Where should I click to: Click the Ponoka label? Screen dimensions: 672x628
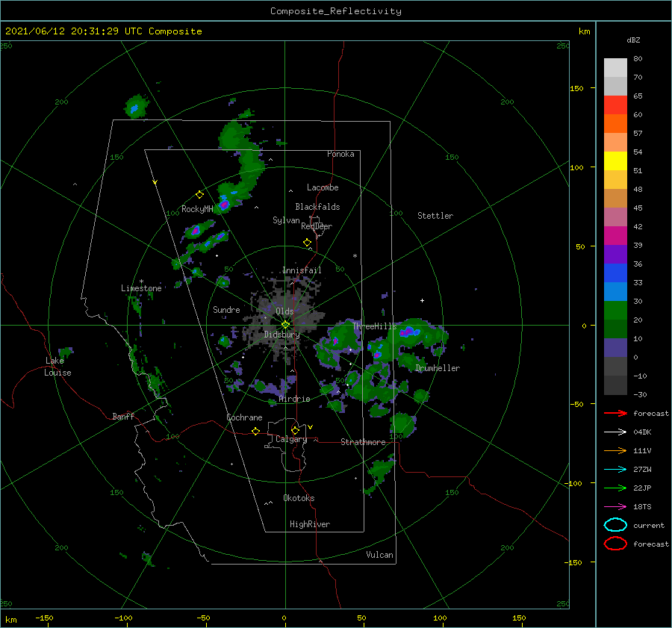coord(340,155)
